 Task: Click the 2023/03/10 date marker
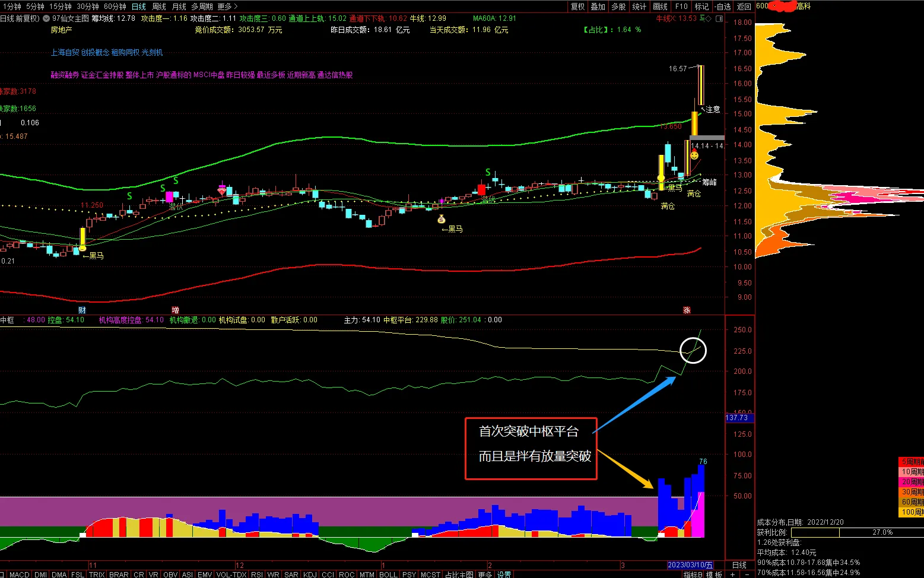click(x=691, y=565)
